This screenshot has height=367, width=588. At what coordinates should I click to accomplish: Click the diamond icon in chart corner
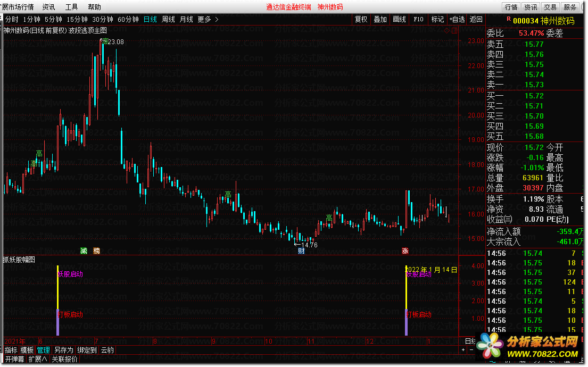pos(446,31)
